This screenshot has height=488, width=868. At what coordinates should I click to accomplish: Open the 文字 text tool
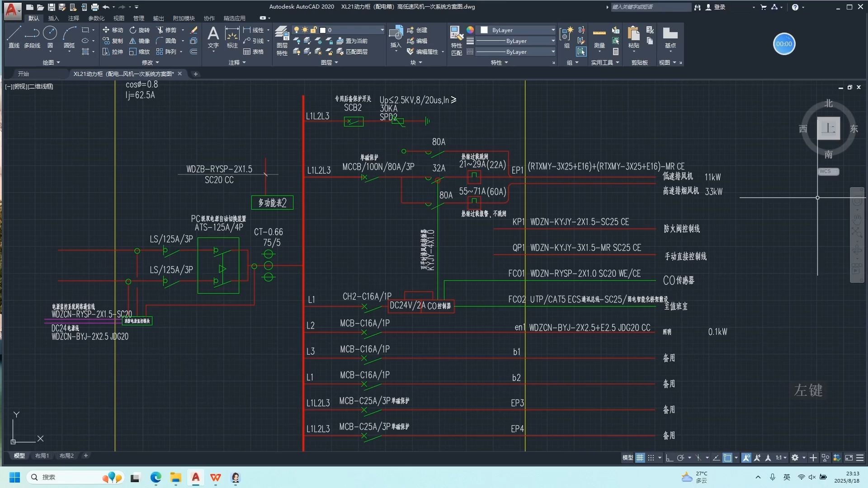[x=213, y=37]
